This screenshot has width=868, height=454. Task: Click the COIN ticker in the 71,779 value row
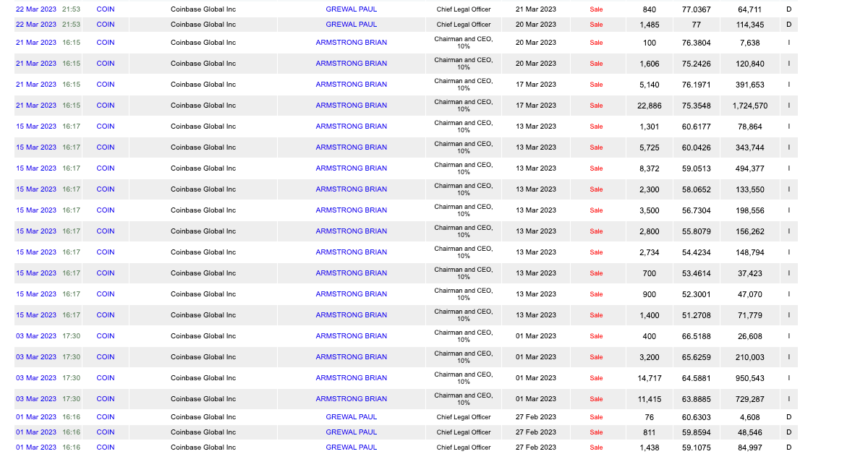coord(106,315)
